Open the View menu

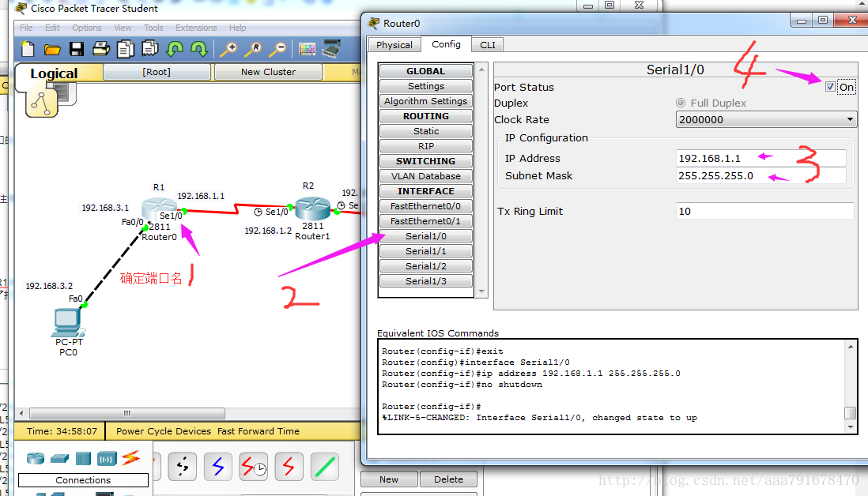click(x=123, y=28)
